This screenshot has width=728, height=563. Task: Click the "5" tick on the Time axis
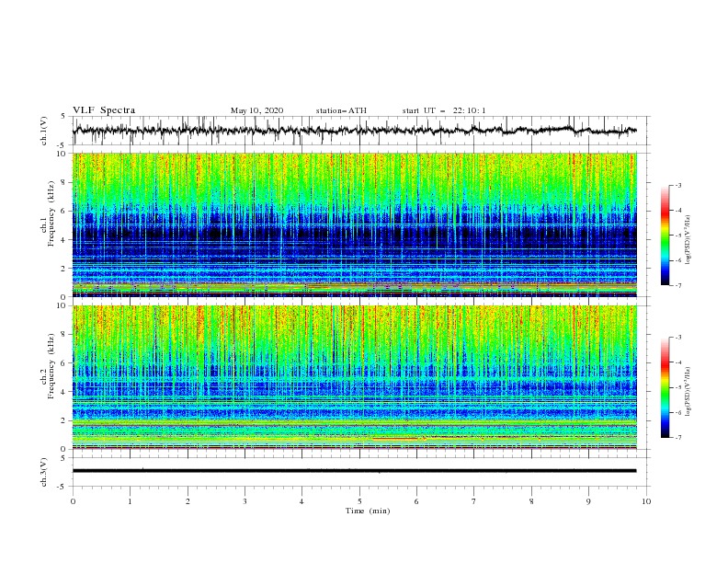click(x=359, y=501)
